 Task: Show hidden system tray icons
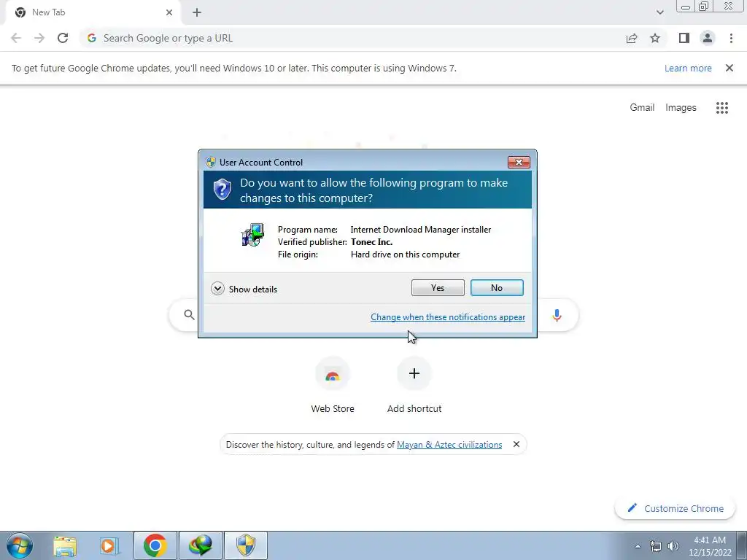(638, 546)
